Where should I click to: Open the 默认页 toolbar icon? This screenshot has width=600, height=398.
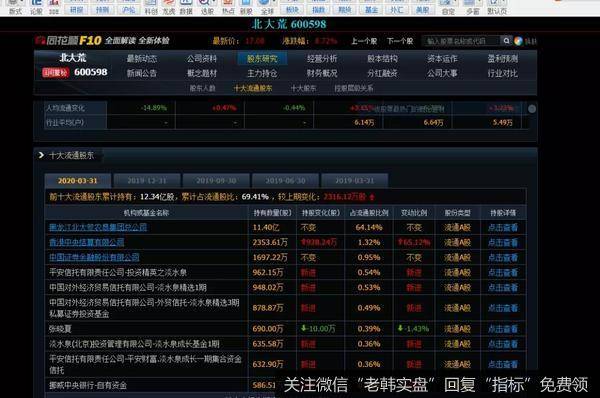point(497,7)
